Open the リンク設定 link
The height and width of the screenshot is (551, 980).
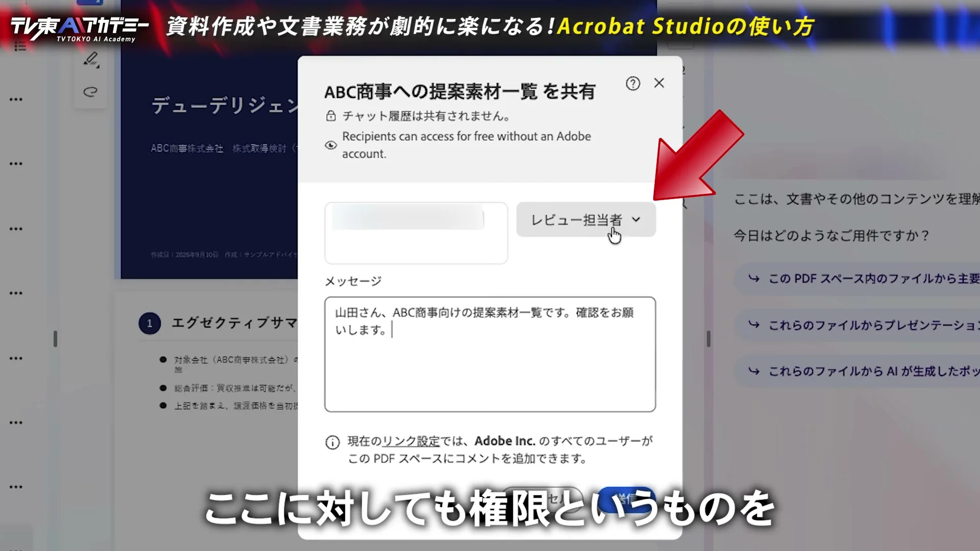[x=411, y=441]
